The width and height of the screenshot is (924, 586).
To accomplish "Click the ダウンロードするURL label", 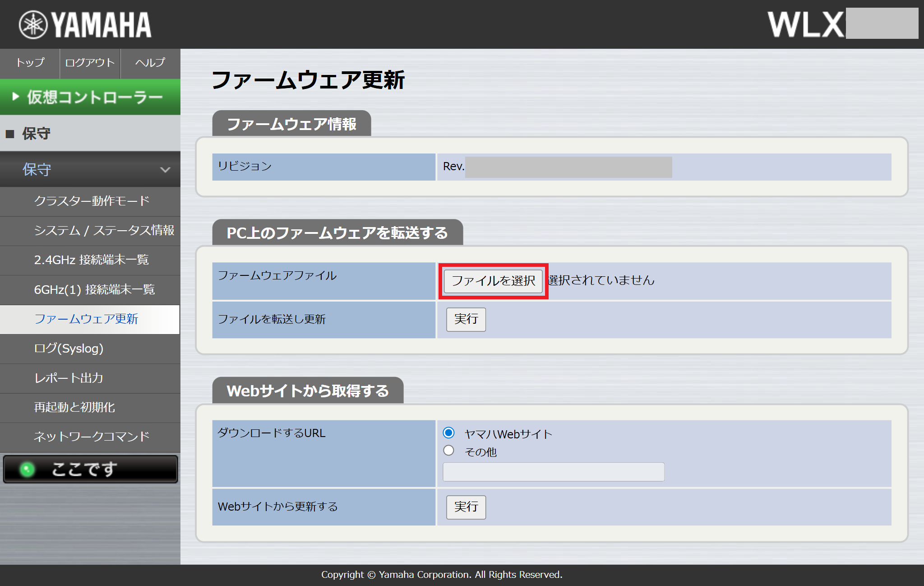I will (x=271, y=433).
